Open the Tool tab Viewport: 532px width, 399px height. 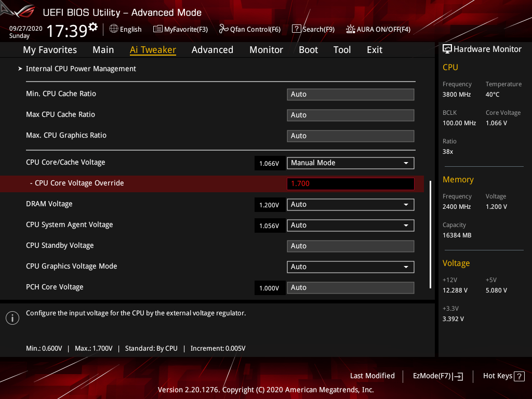click(342, 50)
